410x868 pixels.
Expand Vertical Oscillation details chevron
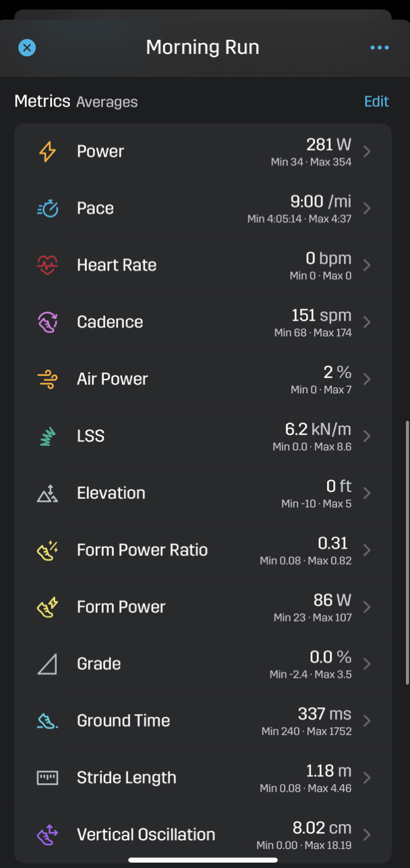point(367,835)
